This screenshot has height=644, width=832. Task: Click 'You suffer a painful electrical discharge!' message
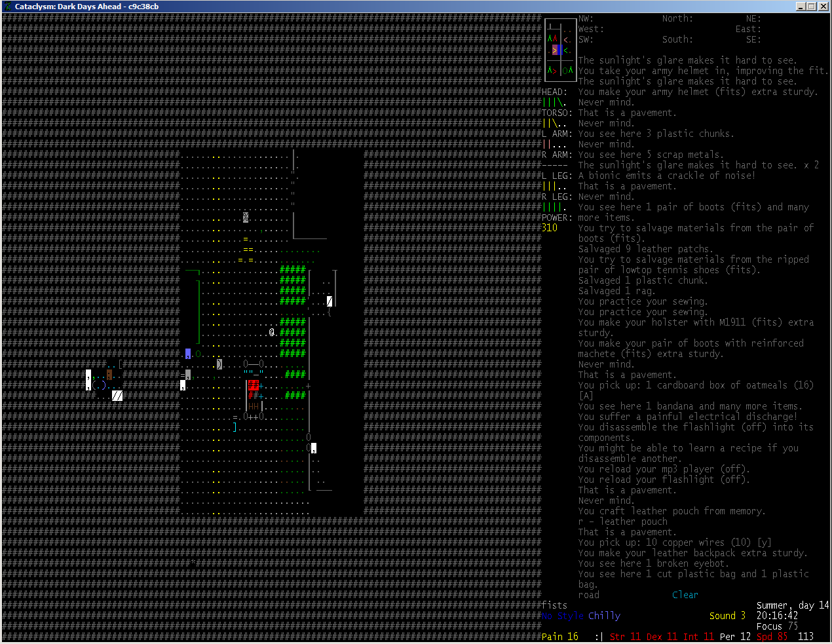click(688, 417)
